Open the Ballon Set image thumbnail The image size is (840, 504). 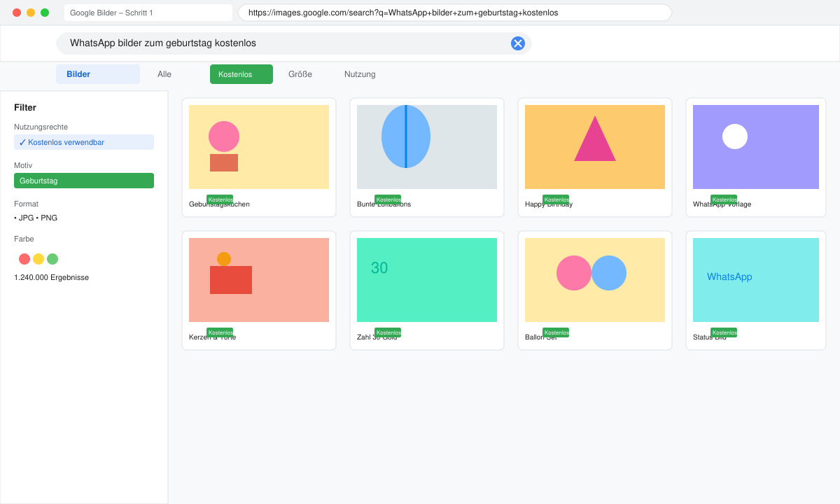click(595, 280)
